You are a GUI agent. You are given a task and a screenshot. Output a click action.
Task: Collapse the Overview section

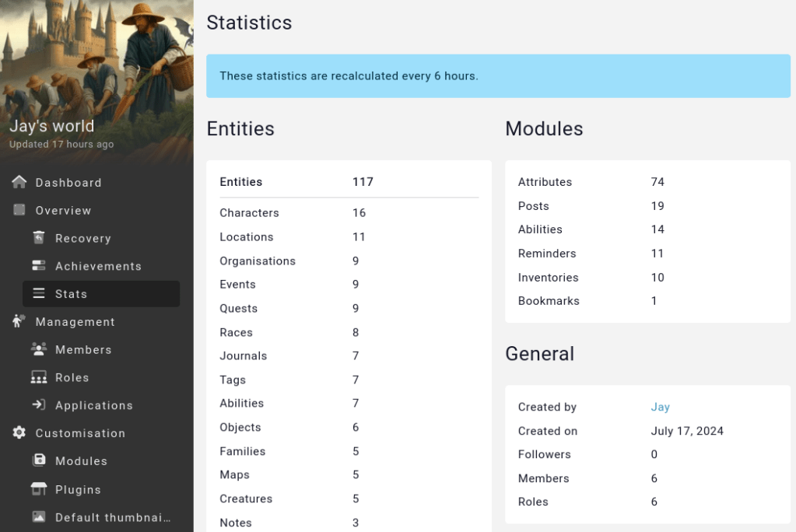[63, 210]
